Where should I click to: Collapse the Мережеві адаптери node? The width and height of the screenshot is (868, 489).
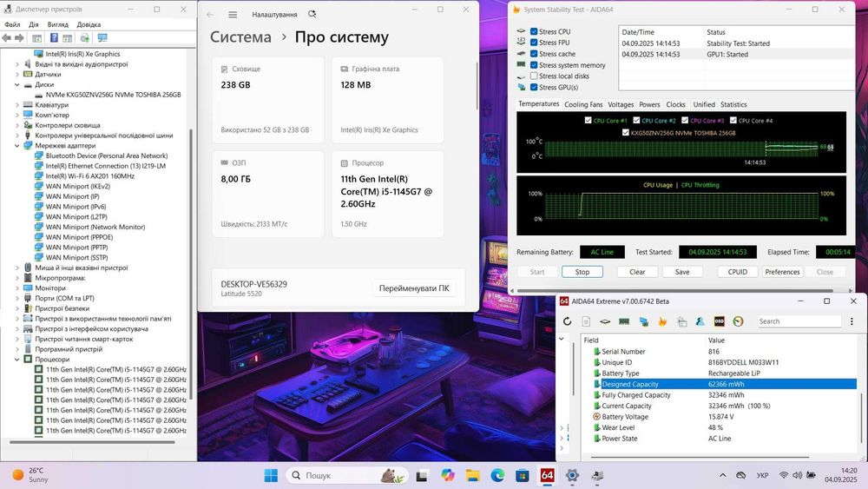tap(17, 146)
